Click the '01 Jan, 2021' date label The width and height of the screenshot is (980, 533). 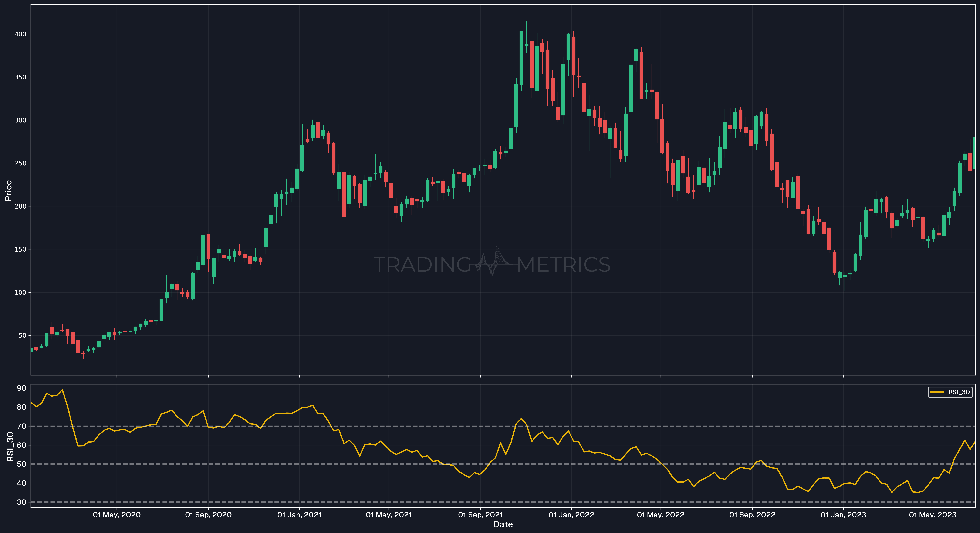[x=299, y=515]
